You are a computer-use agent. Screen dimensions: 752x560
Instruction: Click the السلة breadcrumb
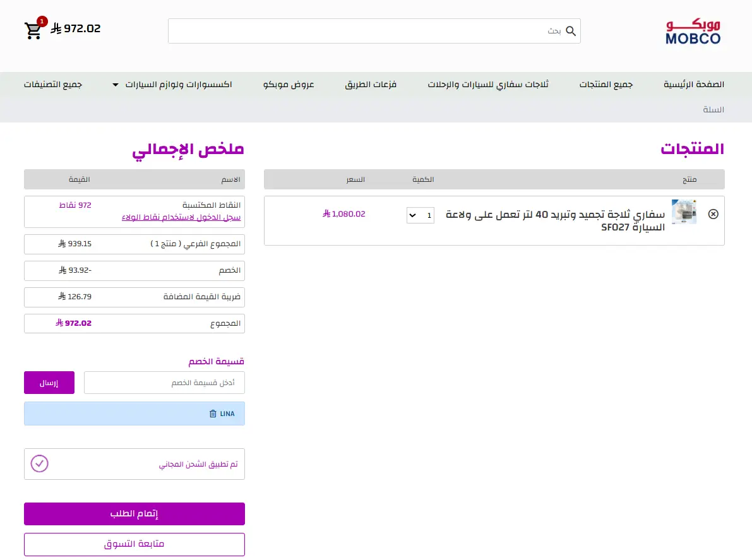(x=713, y=109)
